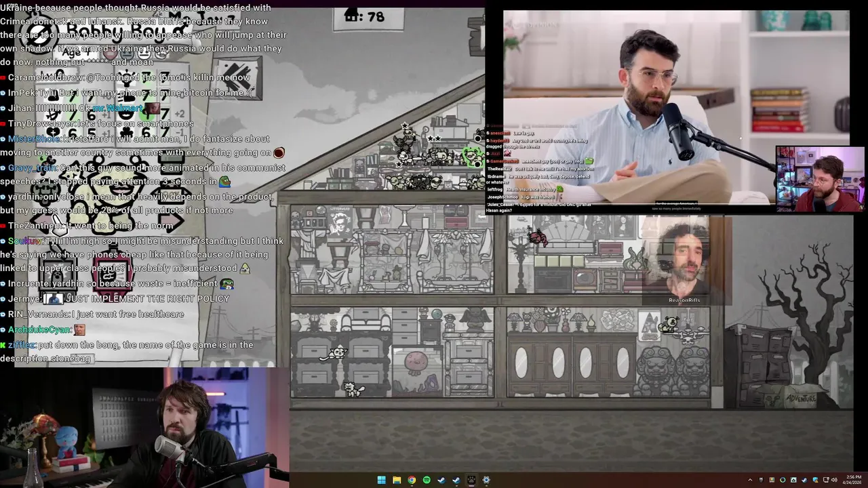Open Spotify from the taskbar
868x488 pixels.
[x=427, y=480]
